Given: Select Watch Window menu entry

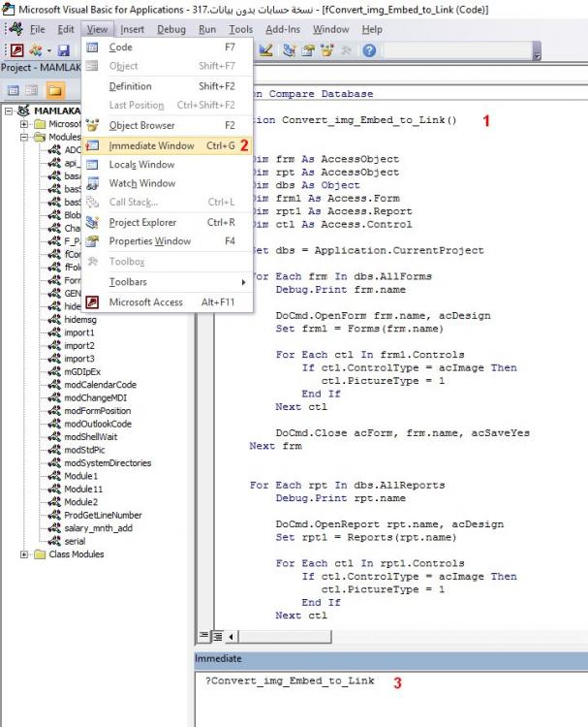Looking at the screenshot, I should 168,183.
